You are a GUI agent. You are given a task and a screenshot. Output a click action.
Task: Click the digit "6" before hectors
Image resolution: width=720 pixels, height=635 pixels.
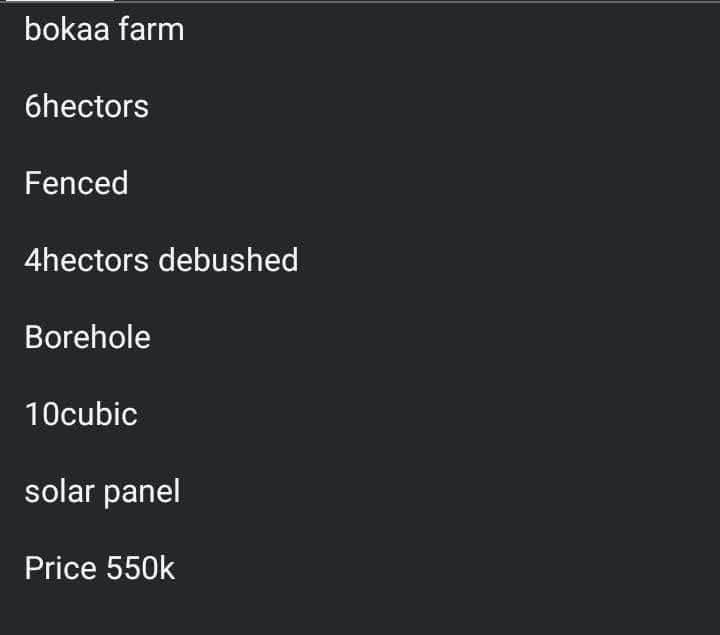point(33,106)
